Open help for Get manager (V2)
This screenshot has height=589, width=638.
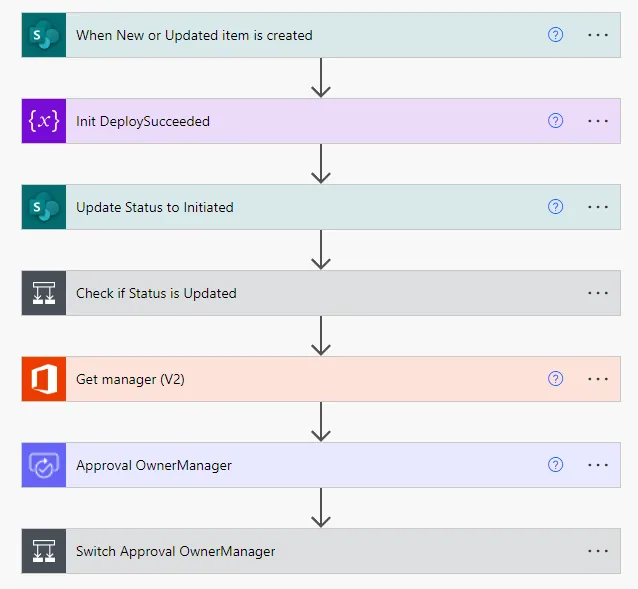point(555,379)
